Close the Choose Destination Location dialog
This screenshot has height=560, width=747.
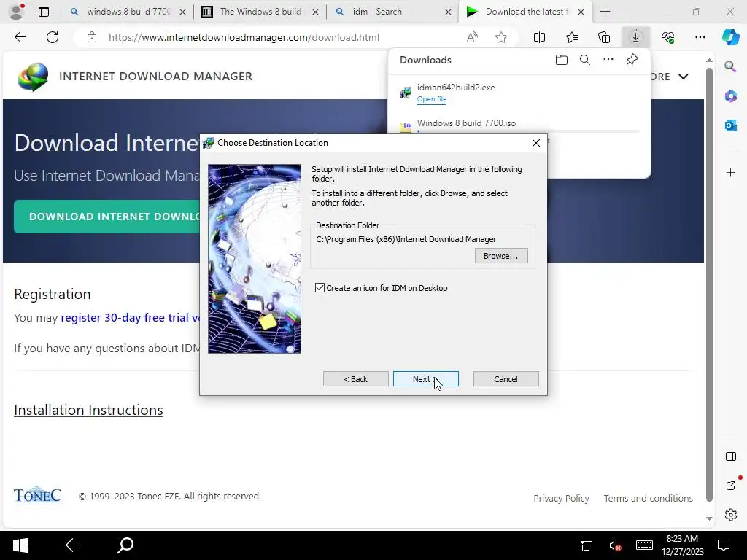[536, 143]
